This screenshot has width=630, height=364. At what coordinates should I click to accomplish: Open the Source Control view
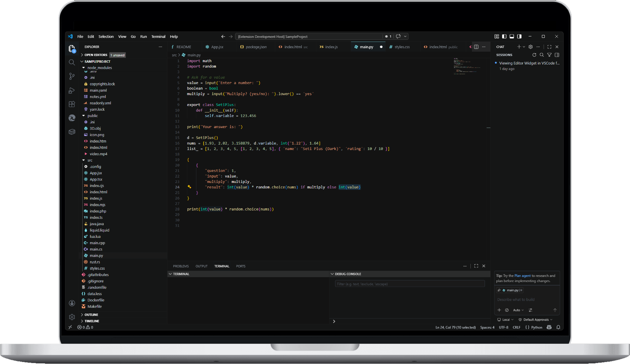[72, 76]
